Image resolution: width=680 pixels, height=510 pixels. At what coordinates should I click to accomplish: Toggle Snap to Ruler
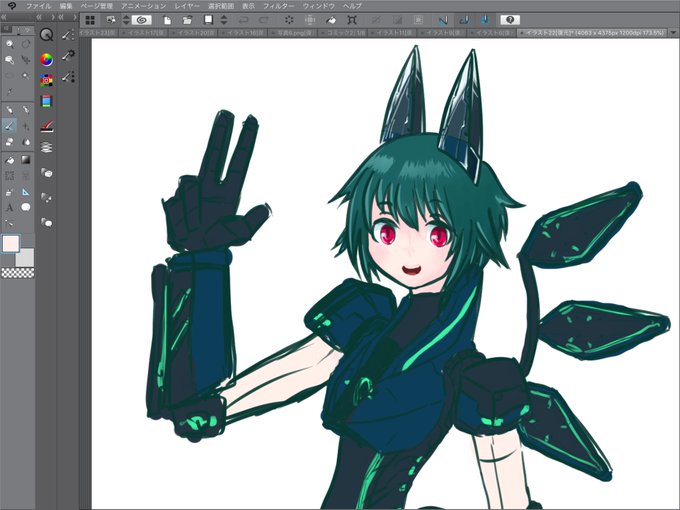pos(442,20)
